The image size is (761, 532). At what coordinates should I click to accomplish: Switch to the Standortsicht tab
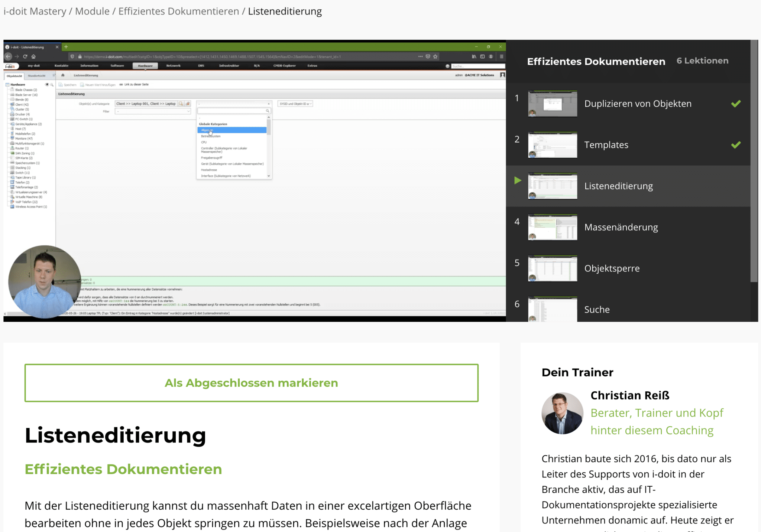point(36,76)
